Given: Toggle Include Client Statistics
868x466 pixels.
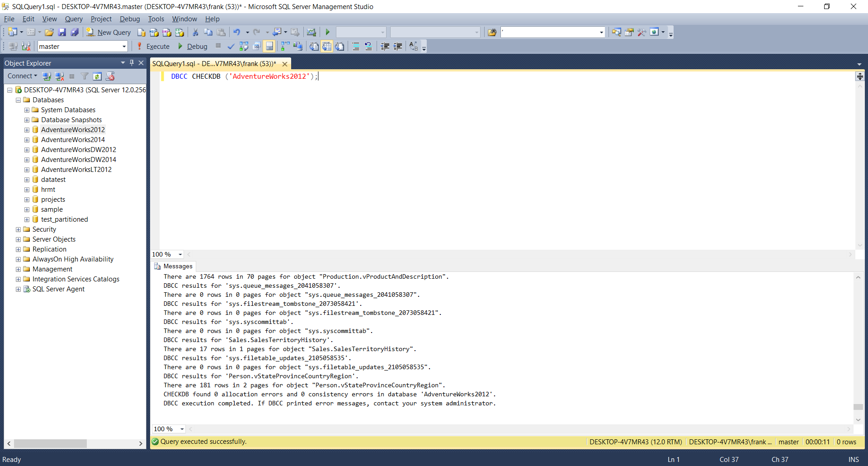Looking at the screenshot, I should (297, 46).
